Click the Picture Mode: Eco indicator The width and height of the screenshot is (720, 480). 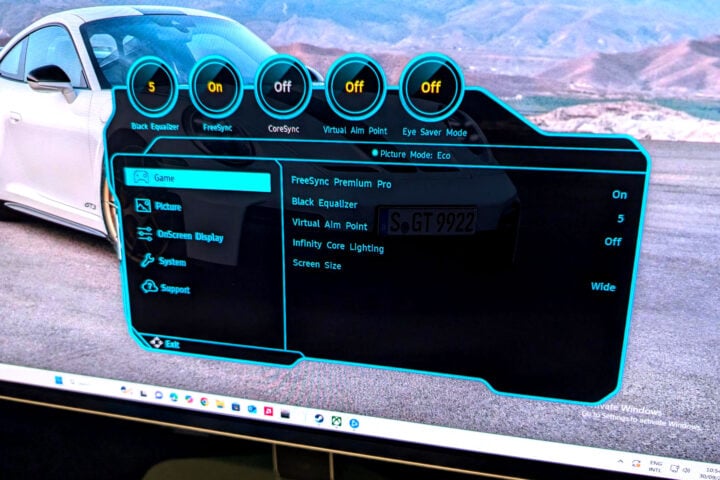[412, 154]
